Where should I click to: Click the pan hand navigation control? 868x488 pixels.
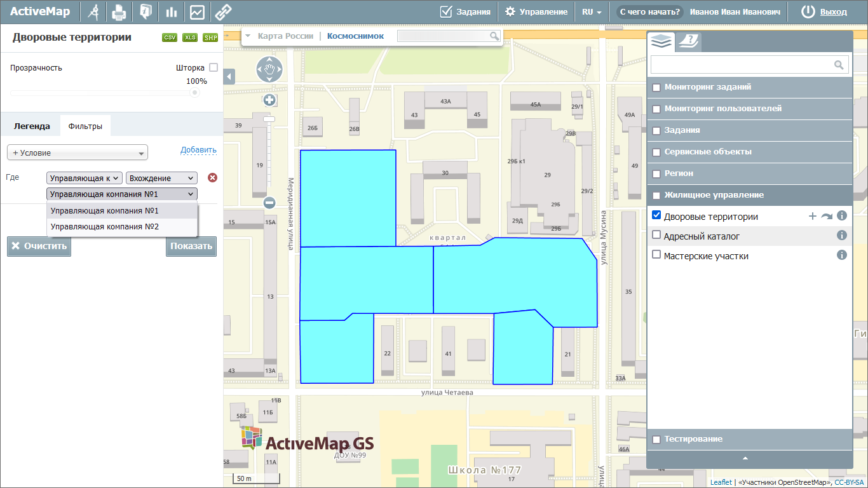click(x=269, y=69)
